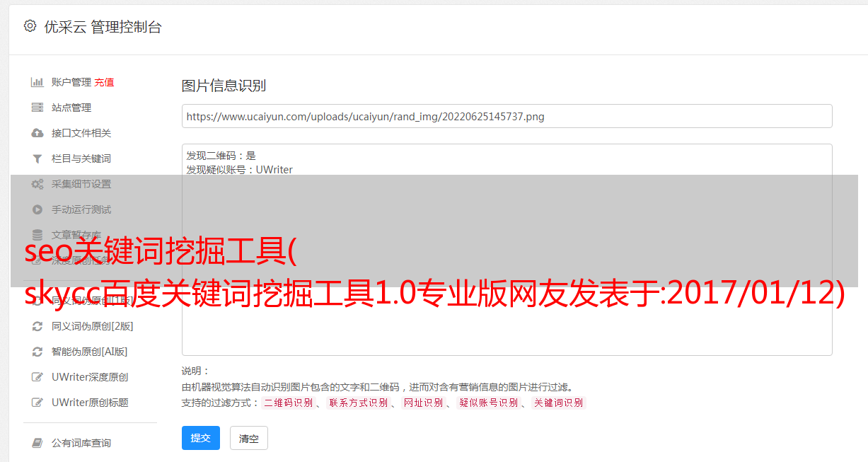Viewport: 868px width, 462px height.
Task: Open UWriter深度原创 page
Action: pos(90,377)
